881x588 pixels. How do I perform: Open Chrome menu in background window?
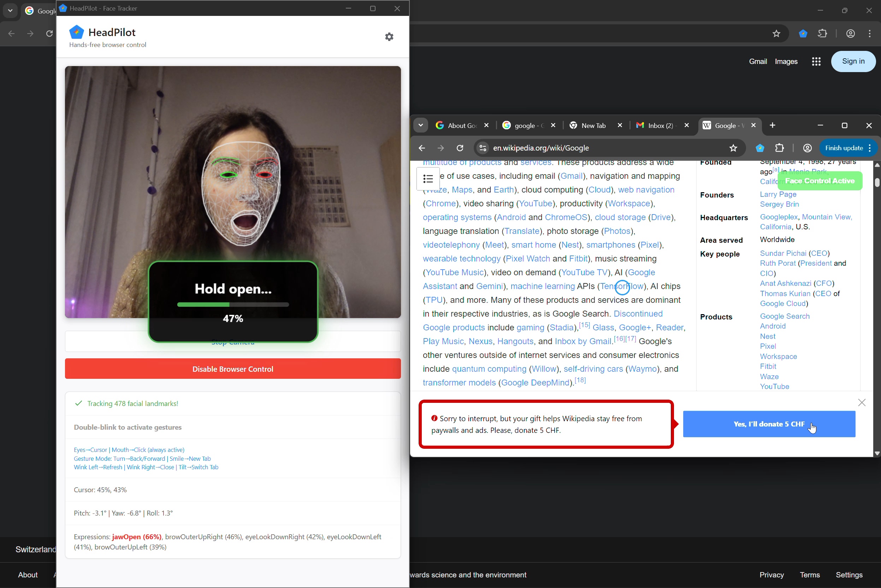pyautogui.click(x=869, y=34)
